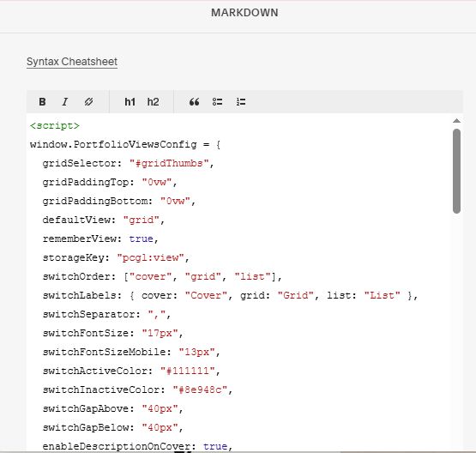476x453 pixels.
Task: Place cursor on the <script> line
Action: click(x=55, y=126)
